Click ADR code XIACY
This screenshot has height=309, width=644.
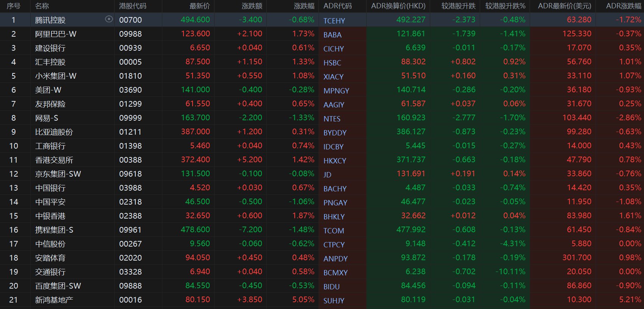[333, 77]
